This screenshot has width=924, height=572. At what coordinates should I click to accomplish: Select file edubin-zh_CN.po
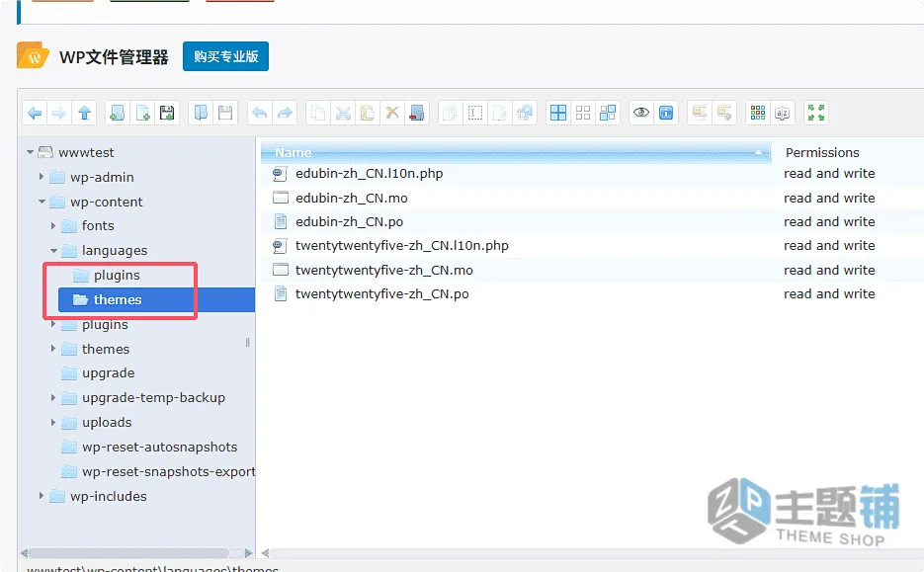pos(349,222)
